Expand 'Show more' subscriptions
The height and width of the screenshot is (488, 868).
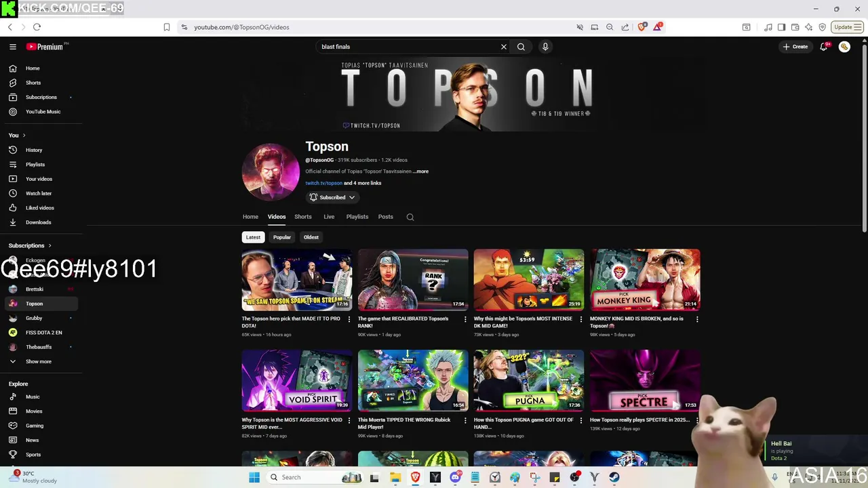pos(41,361)
